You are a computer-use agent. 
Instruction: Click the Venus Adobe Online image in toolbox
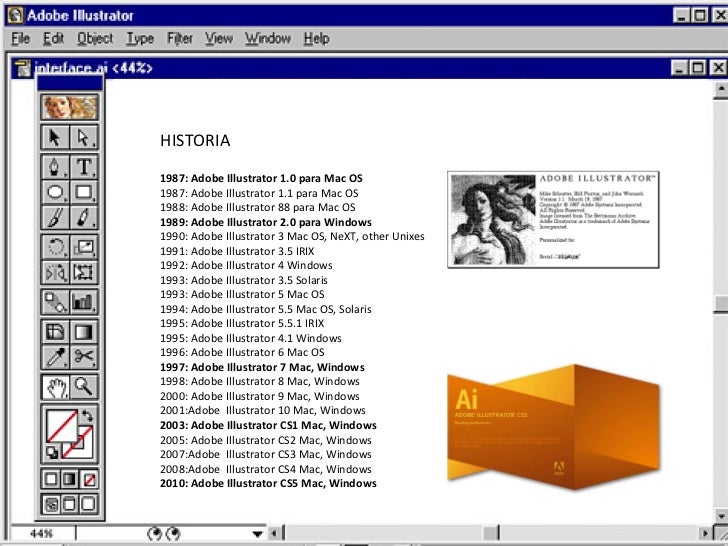70,107
